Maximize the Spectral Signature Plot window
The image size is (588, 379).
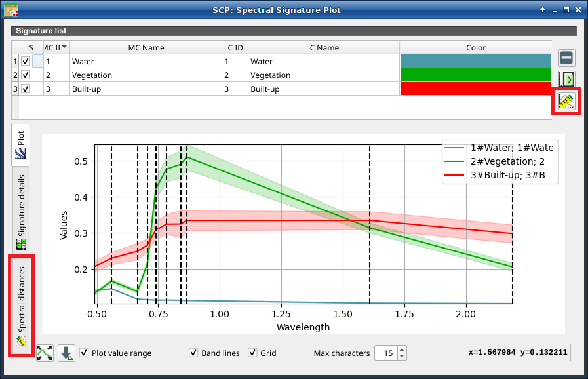560,10
